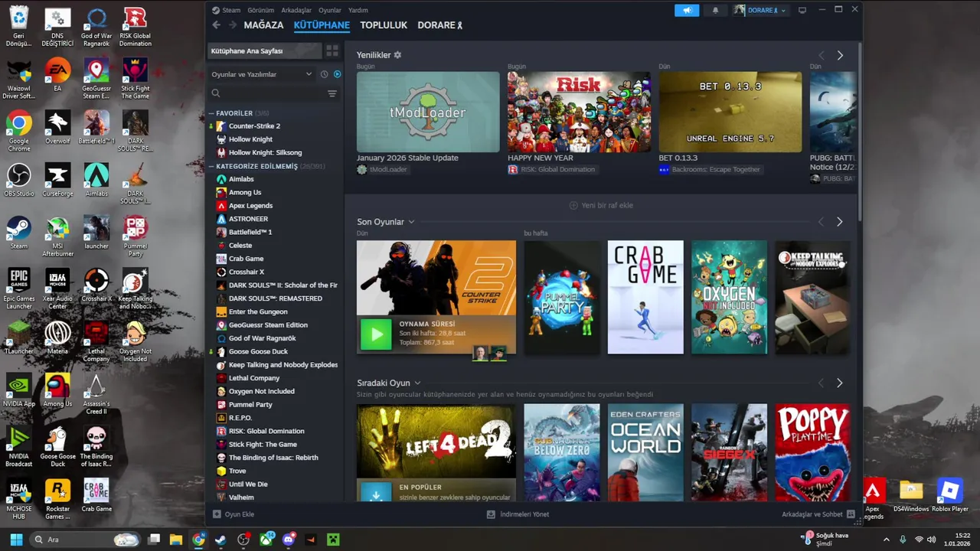Open Arkadaşlar ve Sohbet

[818, 514]
